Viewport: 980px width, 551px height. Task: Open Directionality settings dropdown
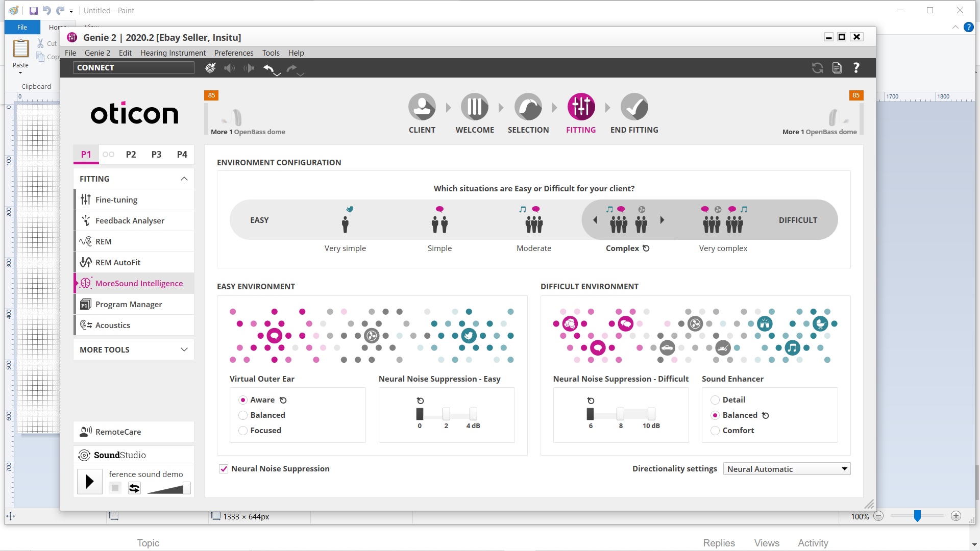point(787,469)
